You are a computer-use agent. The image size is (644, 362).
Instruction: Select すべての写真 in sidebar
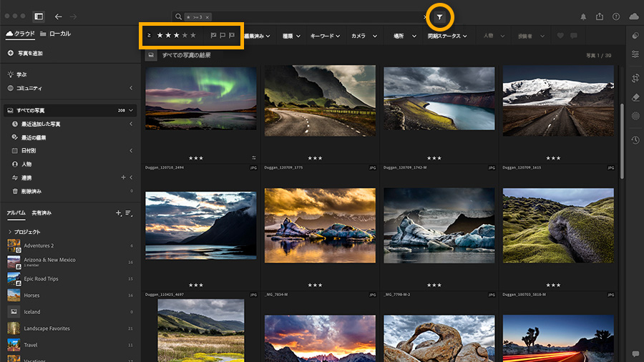click(70, 110)
